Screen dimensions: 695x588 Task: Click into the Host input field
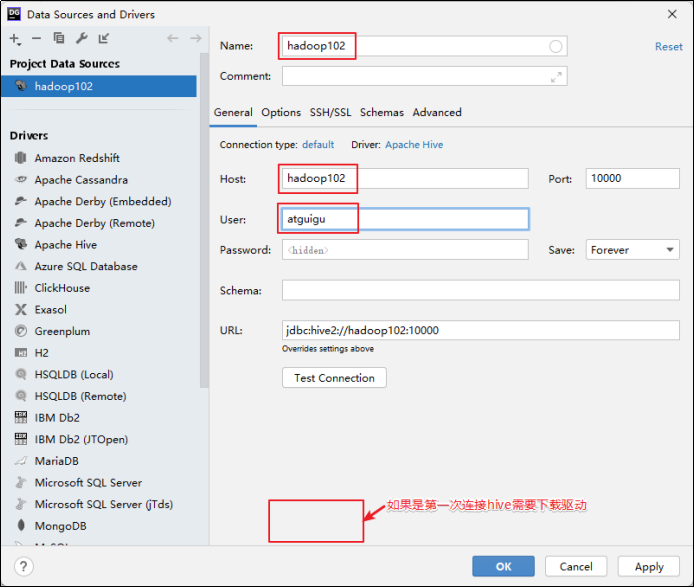405,178
